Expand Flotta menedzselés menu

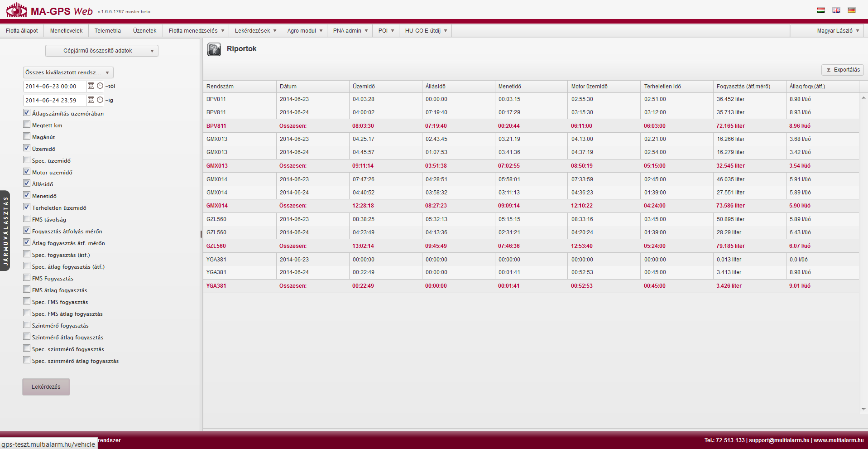click(x=196, y=31)
